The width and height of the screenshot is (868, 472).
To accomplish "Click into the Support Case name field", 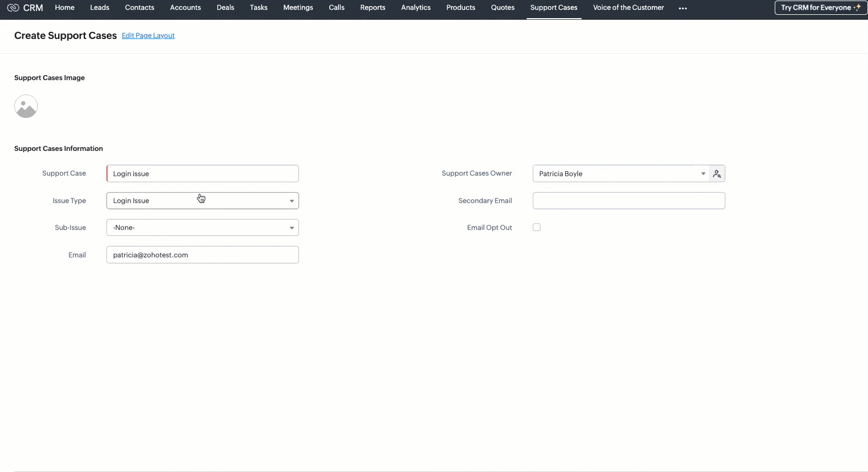I will [x=202, y=174].
